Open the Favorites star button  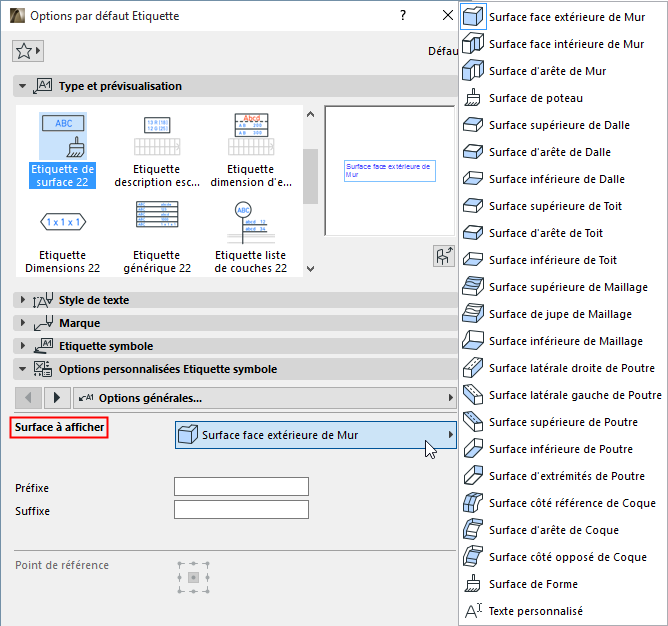(28, 51)
